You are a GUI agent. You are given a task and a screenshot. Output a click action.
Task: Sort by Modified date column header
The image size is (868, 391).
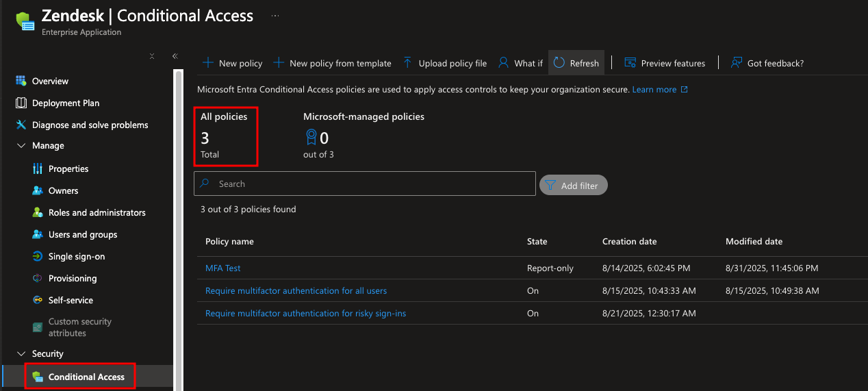coord(754,241)
